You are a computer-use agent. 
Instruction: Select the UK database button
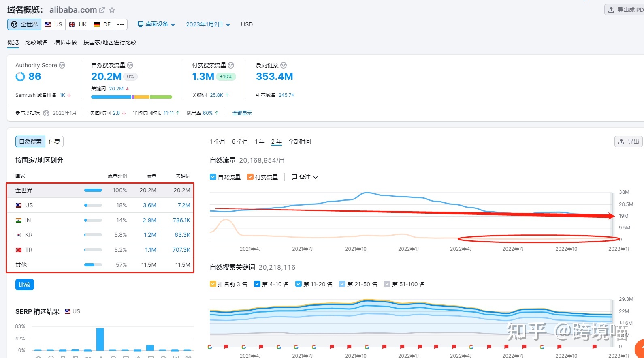pos(78,24)
